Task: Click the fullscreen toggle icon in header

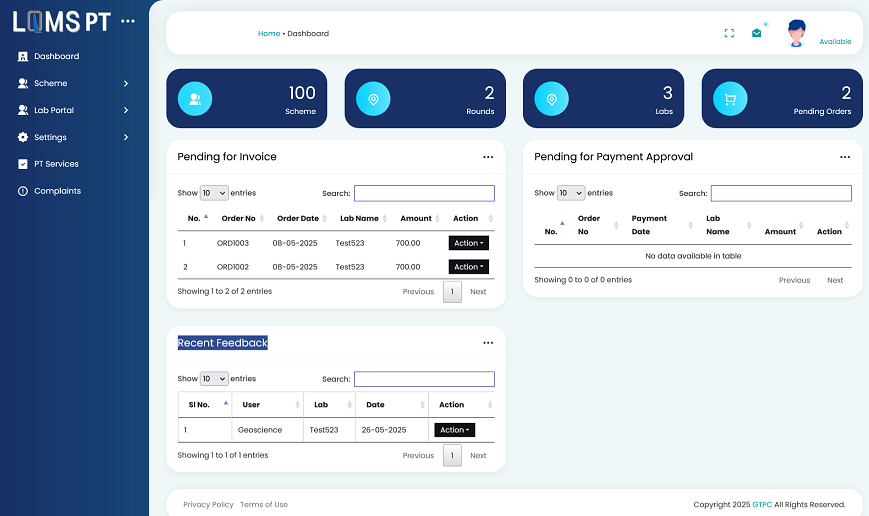Action: (729, 33)
